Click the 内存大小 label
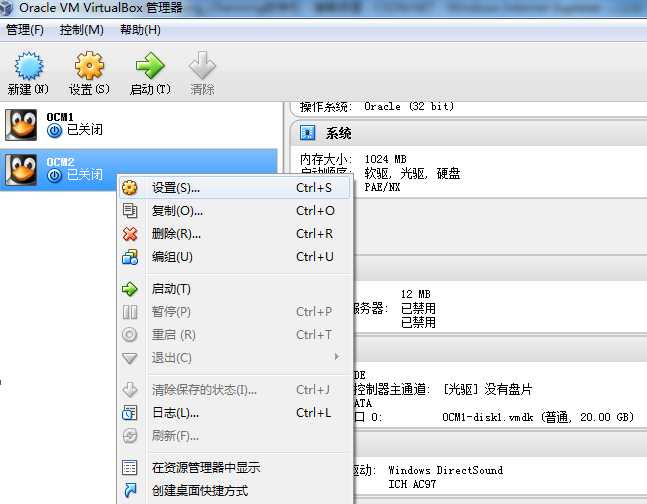647x504 pixels. 326,159
